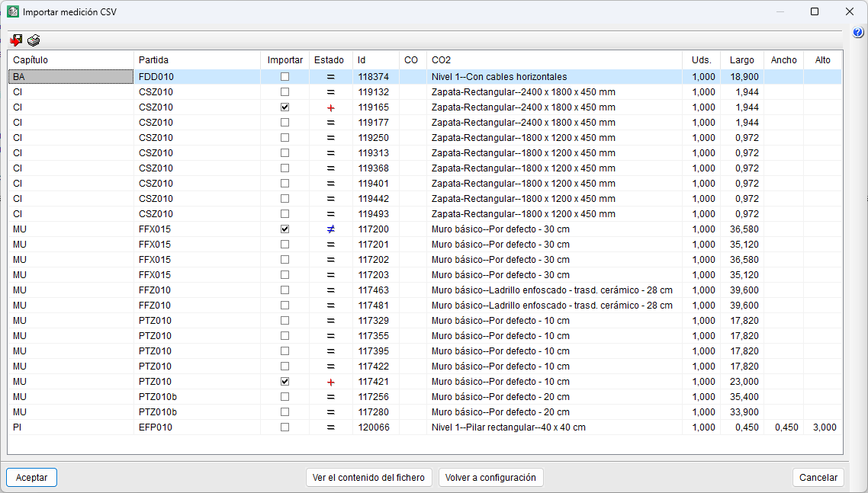Enable Importar checkbox for Id 117329
Image resolution: width=868 pixels, height=493 pixels.
click(285, 320)
